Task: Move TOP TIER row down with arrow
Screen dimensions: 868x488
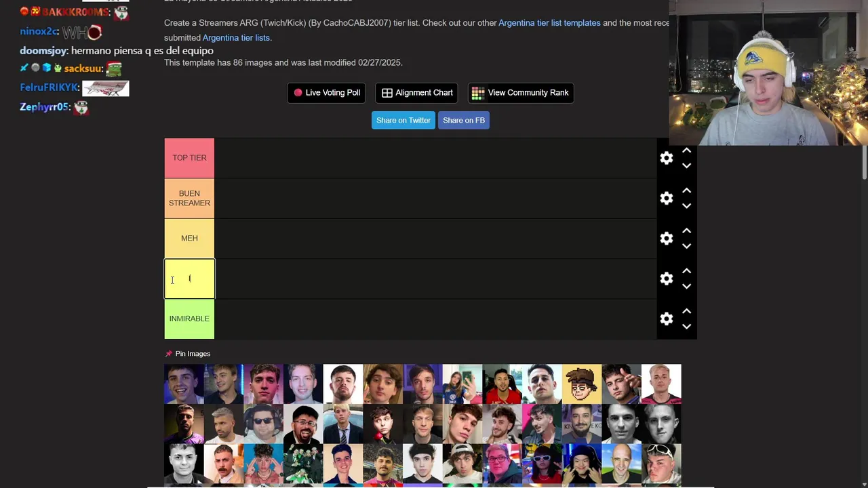Action: 686,165
